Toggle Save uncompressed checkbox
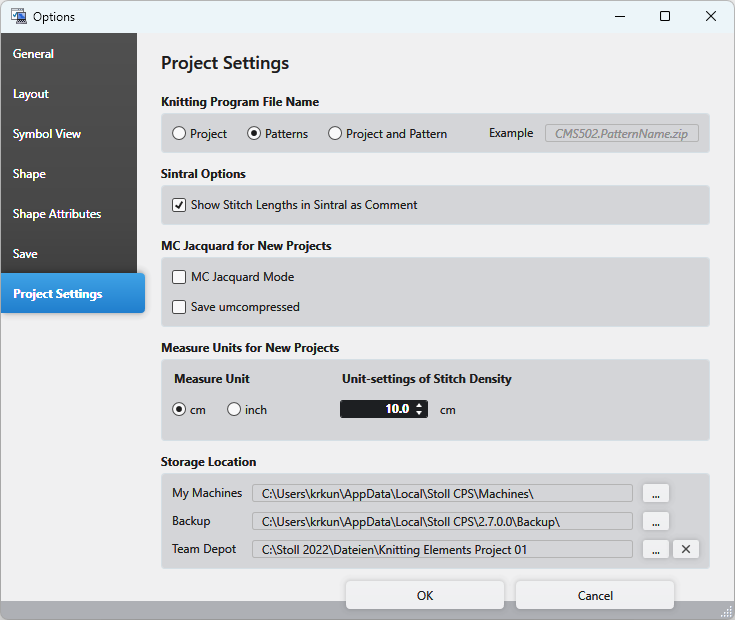Screen dimensions: 735x620 (179, 307)
